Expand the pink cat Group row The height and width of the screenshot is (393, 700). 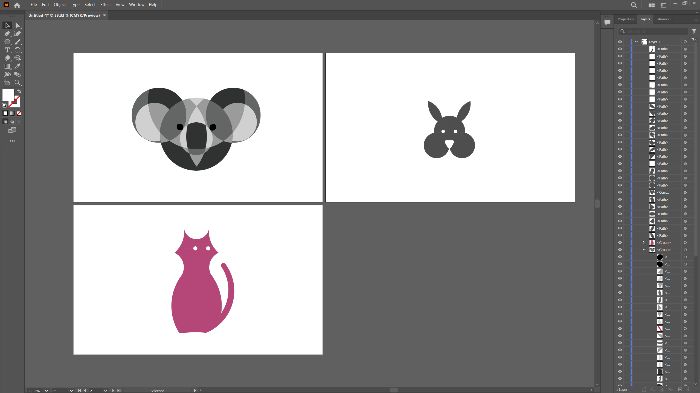[644, 242]
